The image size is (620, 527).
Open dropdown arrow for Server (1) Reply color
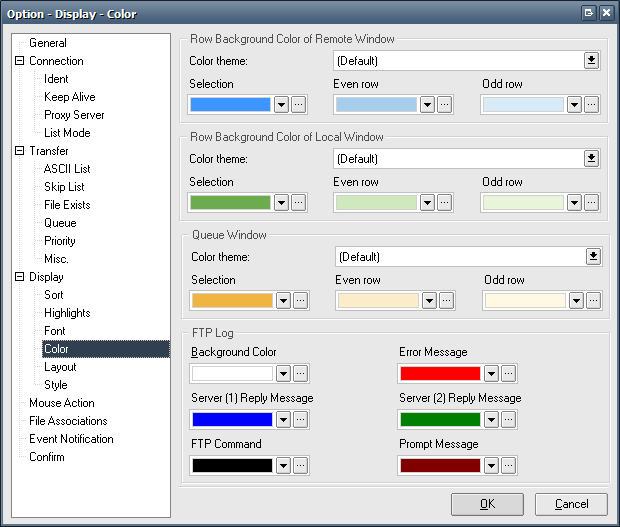tap(283, 420)
